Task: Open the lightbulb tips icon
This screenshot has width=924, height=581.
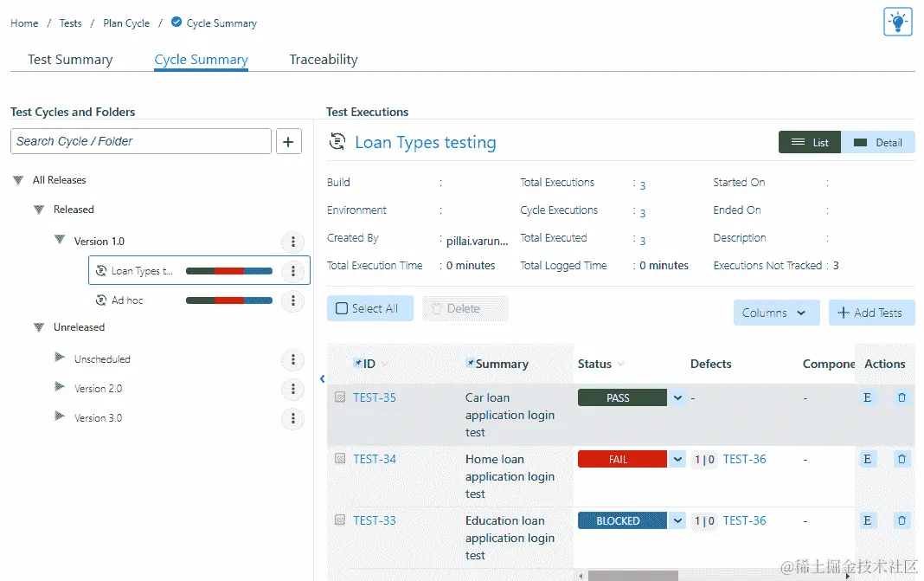Action: point(897,23)
